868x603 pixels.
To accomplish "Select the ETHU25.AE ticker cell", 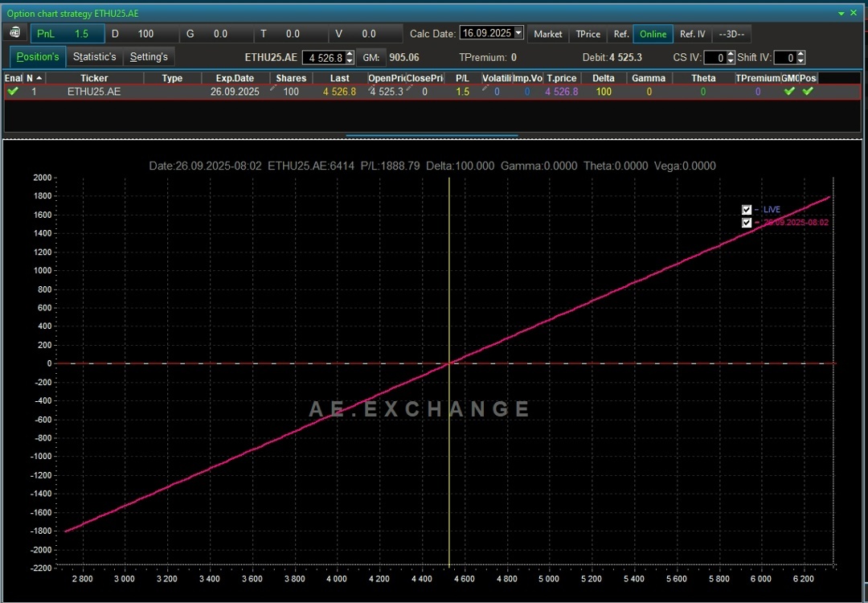I will click(94, 92).
